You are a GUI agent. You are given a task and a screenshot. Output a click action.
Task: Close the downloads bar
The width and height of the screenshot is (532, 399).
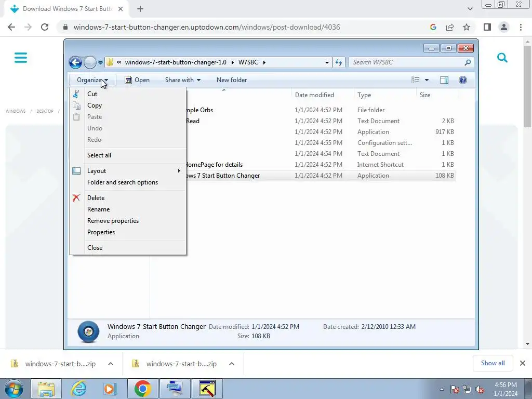click(523, 363)
